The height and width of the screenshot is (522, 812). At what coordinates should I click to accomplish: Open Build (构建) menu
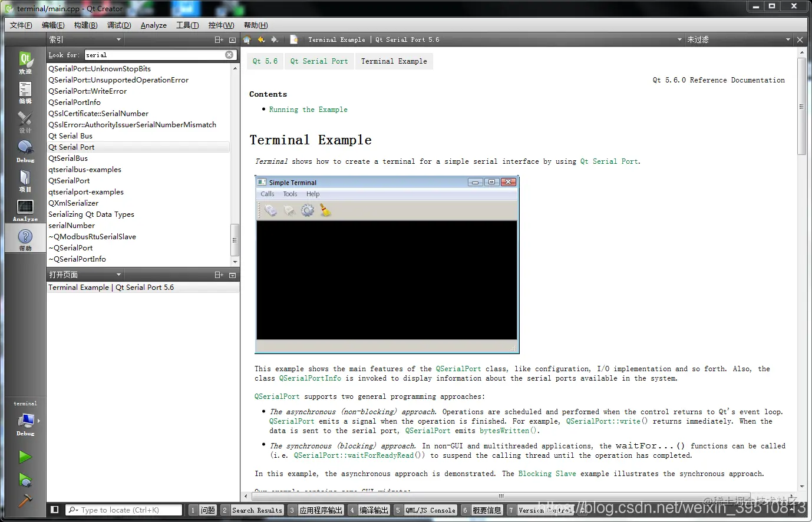[x=85, y=25]
